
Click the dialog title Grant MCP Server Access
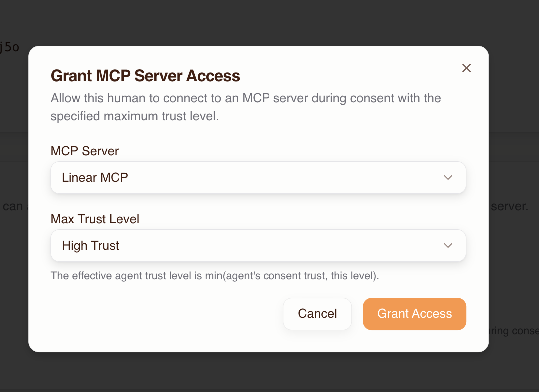(x=145, y=76)
